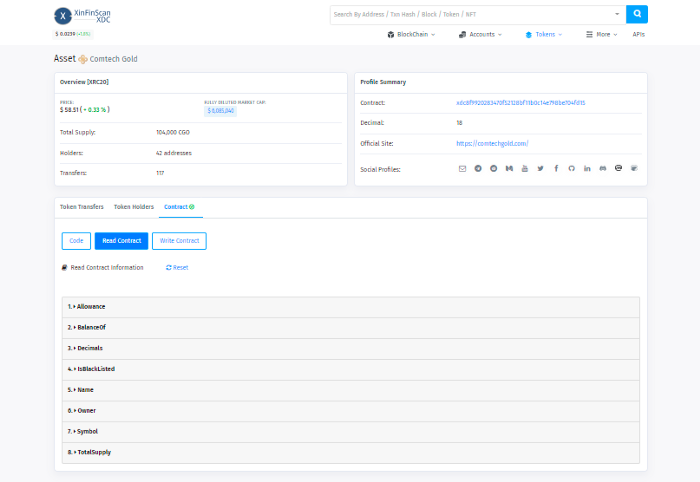Open the GitHub social profile icon

click(x=571, y=168)
